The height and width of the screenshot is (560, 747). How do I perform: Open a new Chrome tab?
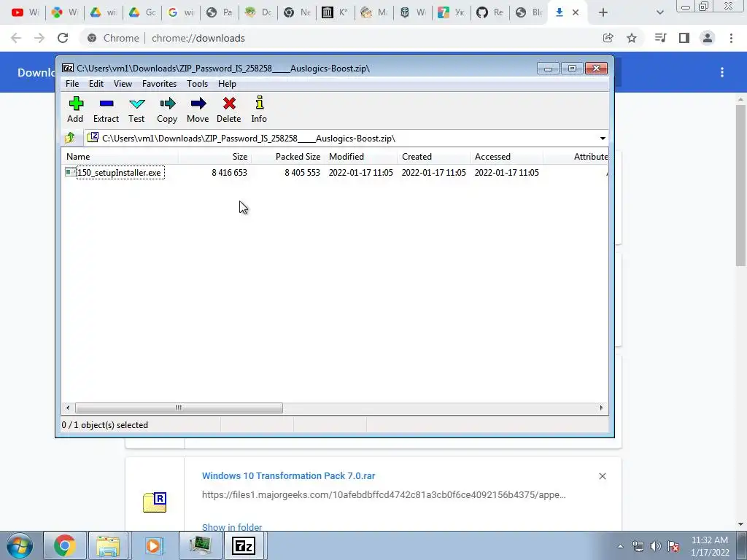tap(603, 12)
